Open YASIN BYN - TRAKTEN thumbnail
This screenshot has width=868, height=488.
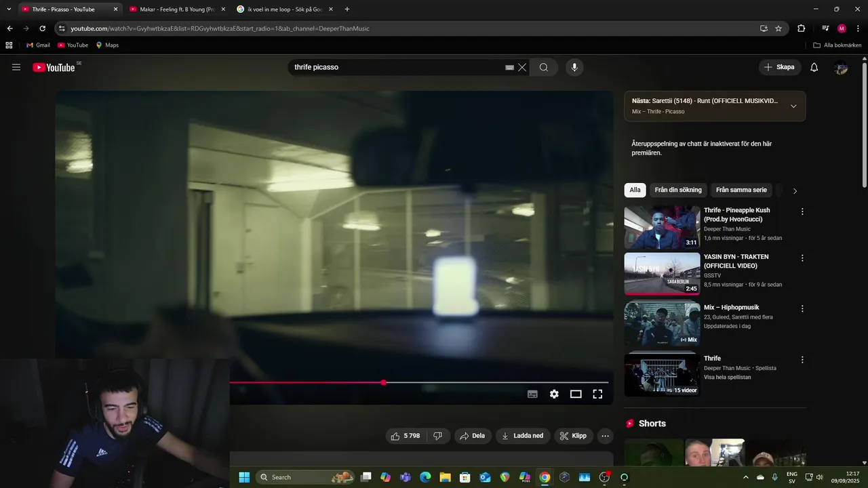point(662,274)
